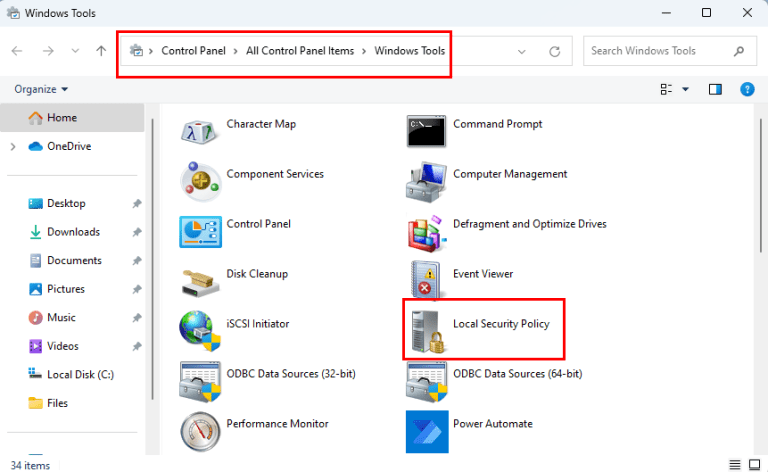
Task: Expand the OneDrive tree node
Action: tap(13, 146)
